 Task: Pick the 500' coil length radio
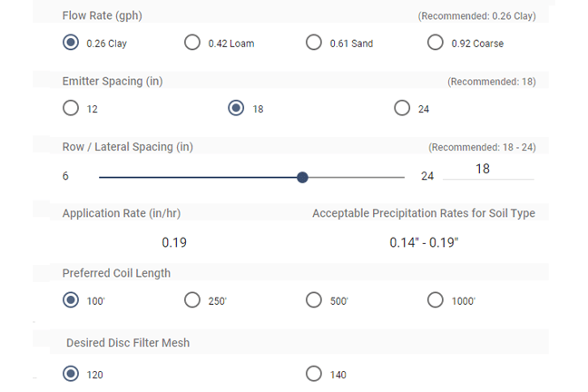(314, 300)
